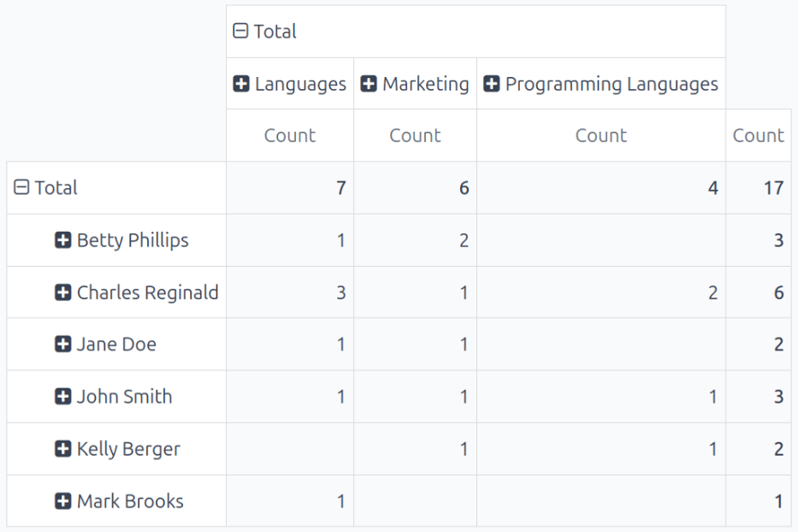Click the plus icon next to Kelly Berger
The height and width of the screenshot is (532, 798).
(x=63, y=449)
